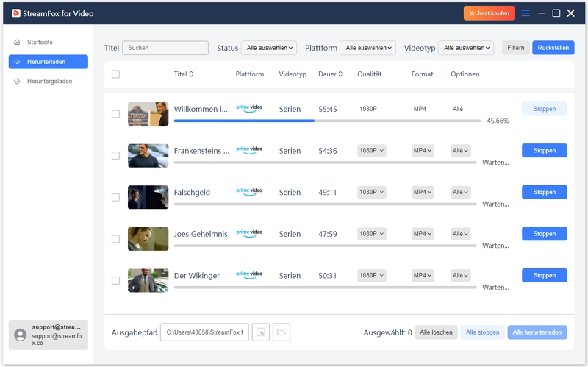Click prime video logo in Willkommen row
Viewport: 588px width, 367px height.
tap(249, 108)
